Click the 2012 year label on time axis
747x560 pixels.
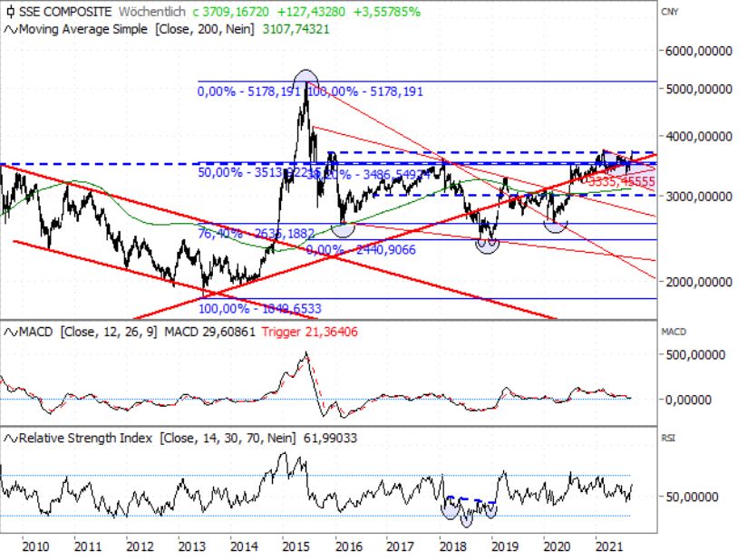coord(140,546)
